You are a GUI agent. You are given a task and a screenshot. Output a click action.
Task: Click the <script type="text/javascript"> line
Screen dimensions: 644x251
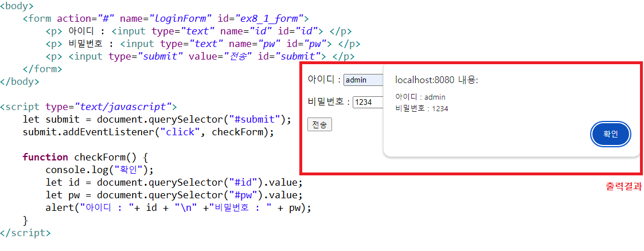tap(88, 107)
